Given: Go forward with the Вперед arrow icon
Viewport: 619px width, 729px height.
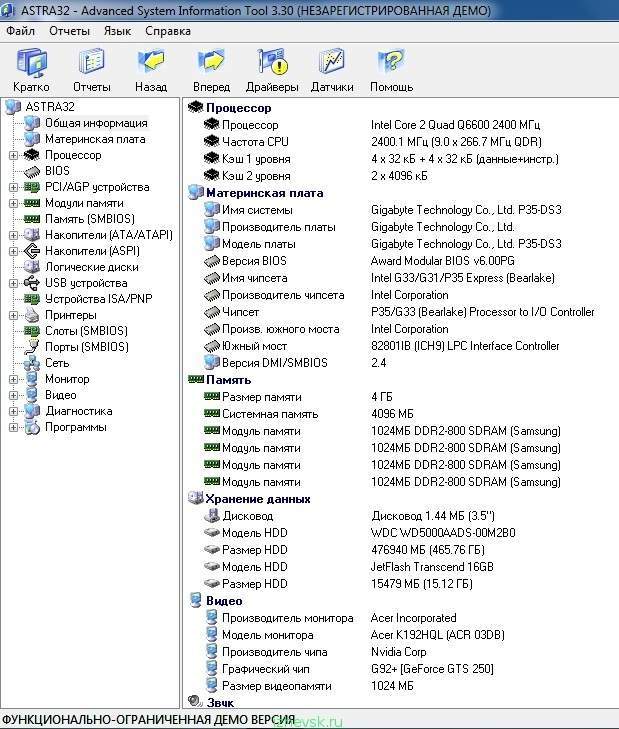Looking at the screenshot, I should pyautogui.click(x=211, y=61).
